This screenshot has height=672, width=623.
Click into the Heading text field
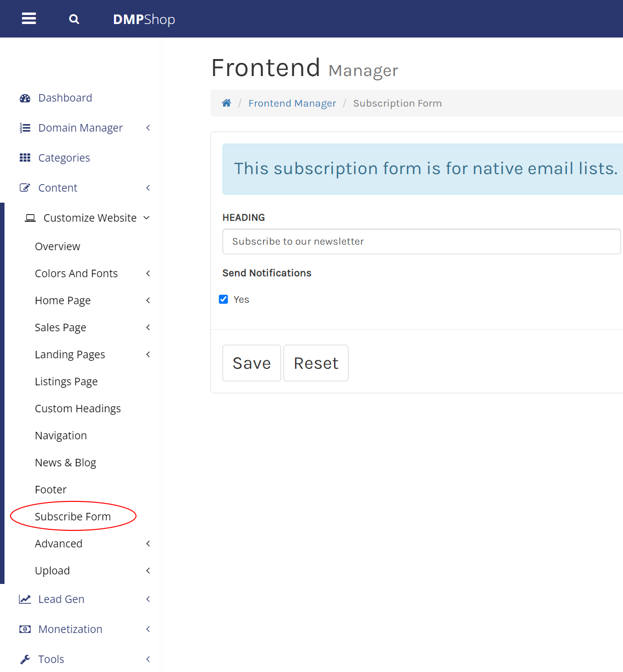(x=421, y=241)
